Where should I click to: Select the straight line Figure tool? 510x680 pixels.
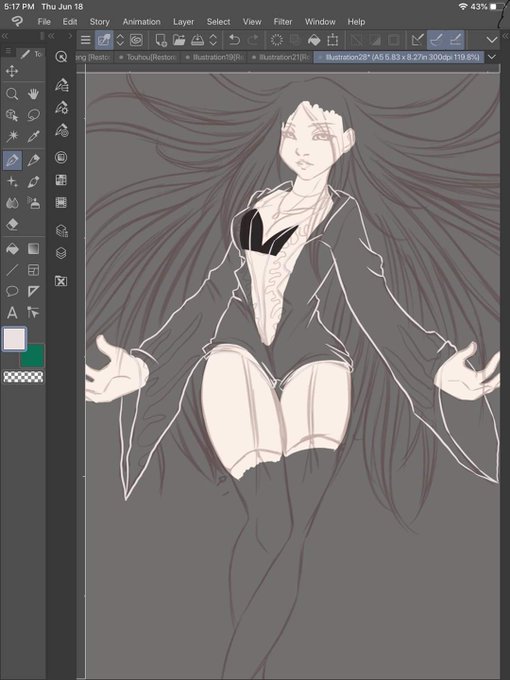click(12, 270)
